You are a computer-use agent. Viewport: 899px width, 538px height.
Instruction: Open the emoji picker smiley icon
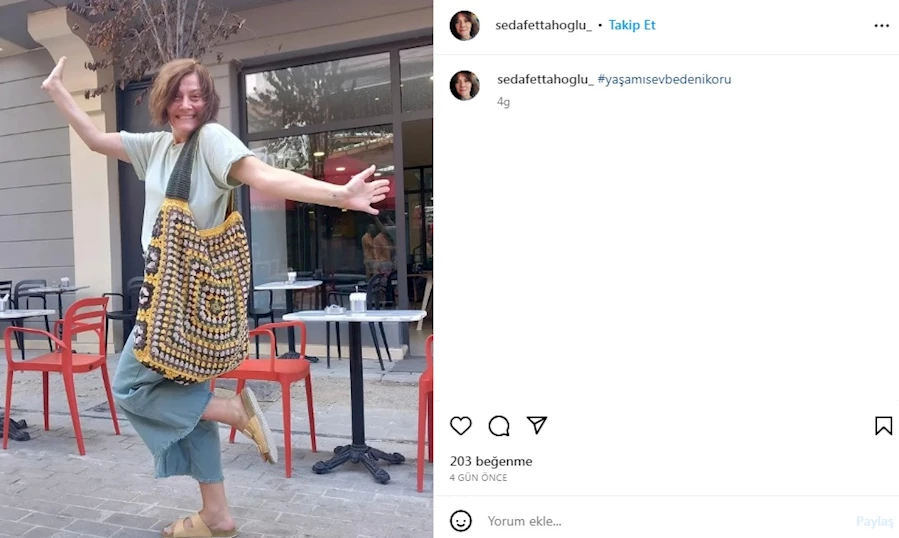(x=461, y=521)
